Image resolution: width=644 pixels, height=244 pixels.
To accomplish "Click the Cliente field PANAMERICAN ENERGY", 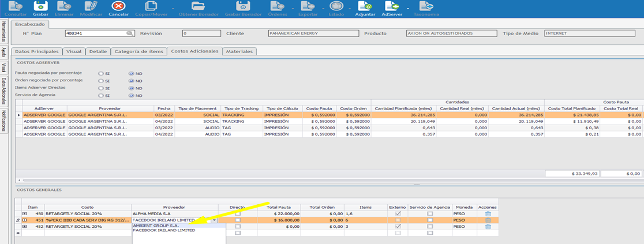I will 312,33.
